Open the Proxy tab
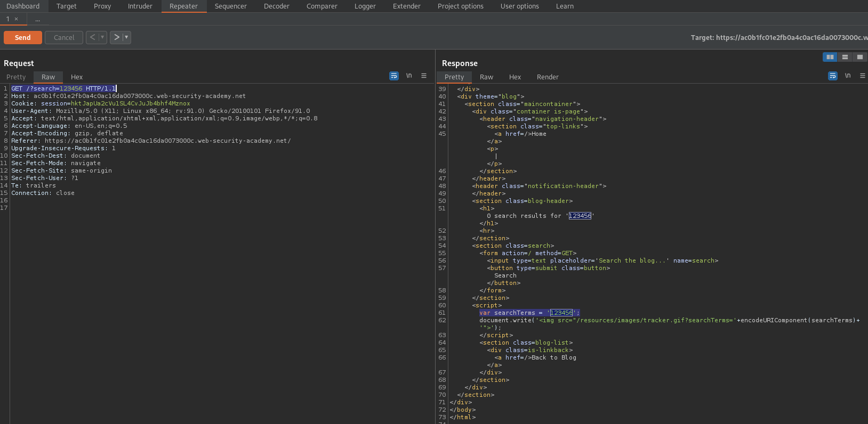Image resolution: width=868 pixels, height=424 pixels. tap(102, 6)
